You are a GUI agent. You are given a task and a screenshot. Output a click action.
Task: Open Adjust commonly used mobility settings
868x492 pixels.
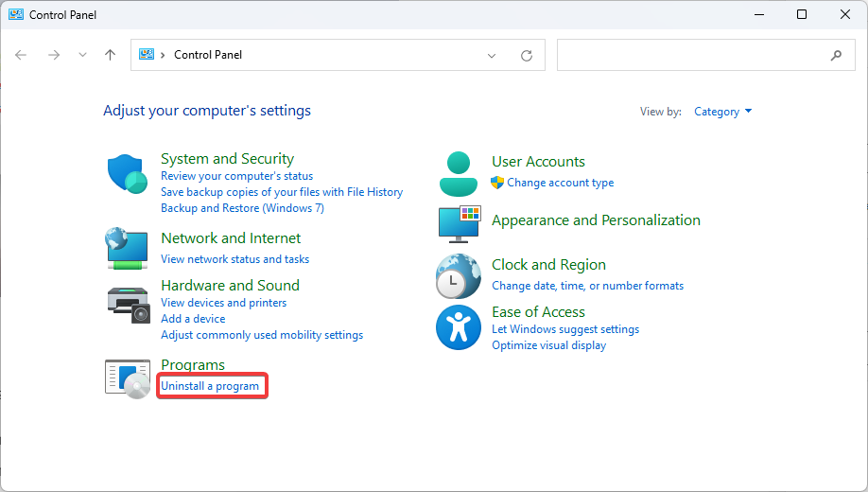(x=262, y=335)
